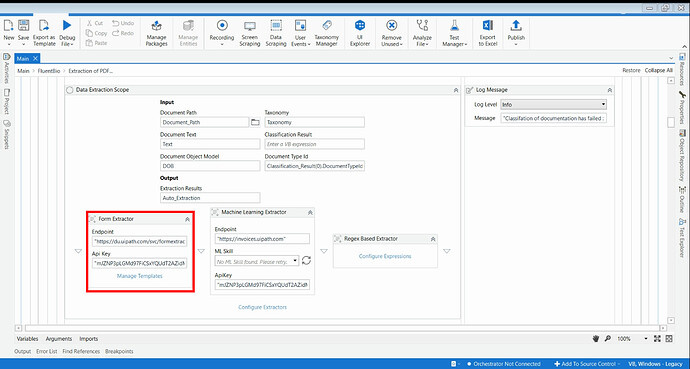The width and height of the screenshot is (690, 369).
Task: Open User Events menu
Action: click(301, 33)
